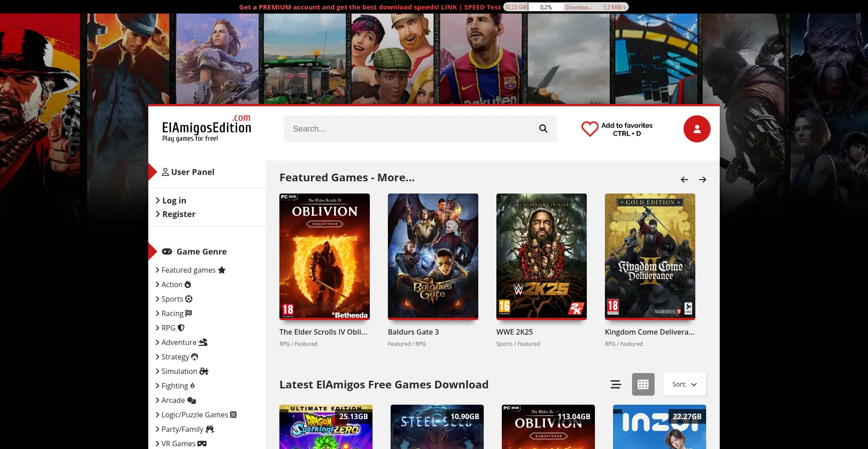This screenshot has width=868, height=449.
Task: Click the star icon beside Featured games
Action: pos(222,270)
